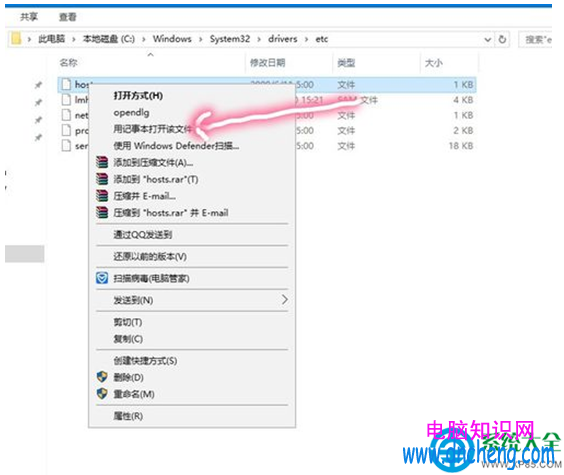Open 属性(R) from context menu
Image resolution: width=564 pixels, height=475 pixels.
[128, 416]
